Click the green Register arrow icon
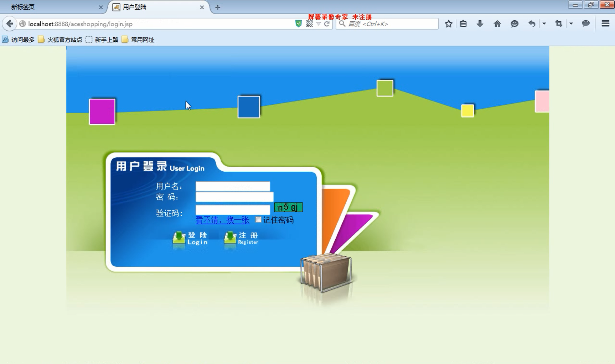The width and height of the screenshot is (615, 364). (230, 238)
